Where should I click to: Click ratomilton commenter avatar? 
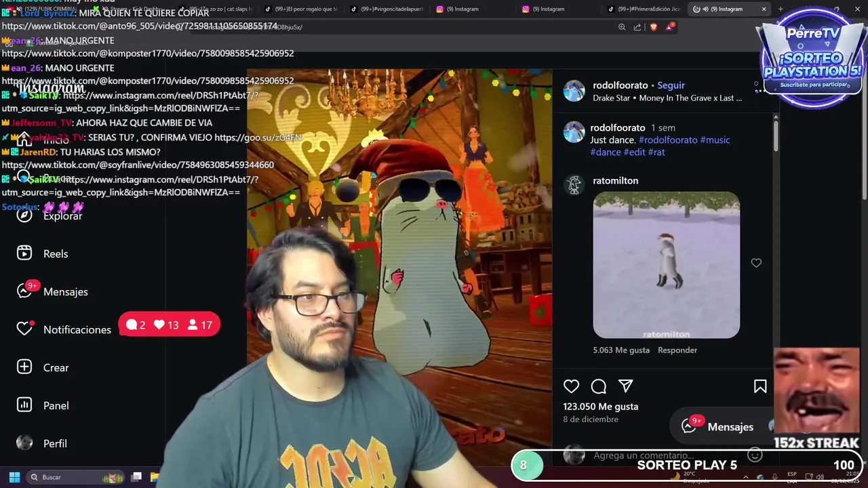click(x=574, y=184)
